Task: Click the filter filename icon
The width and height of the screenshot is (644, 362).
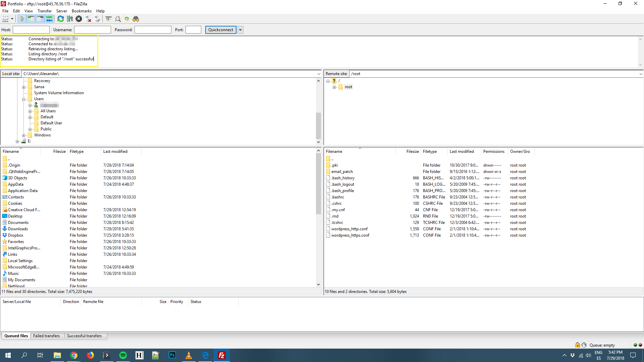Action: point(118,18)
